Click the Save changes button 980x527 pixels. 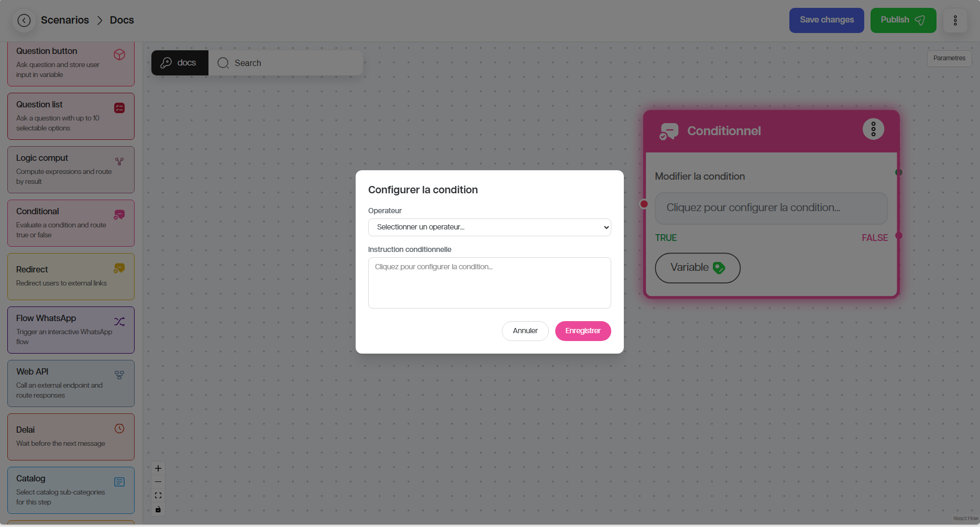click(826, 20)
